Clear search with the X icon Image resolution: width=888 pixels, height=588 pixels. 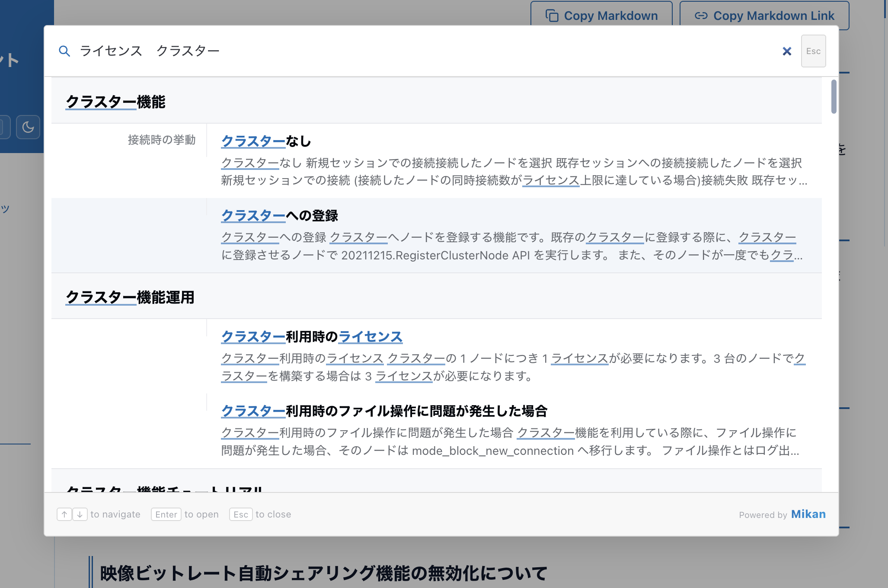tap(787, 51)
